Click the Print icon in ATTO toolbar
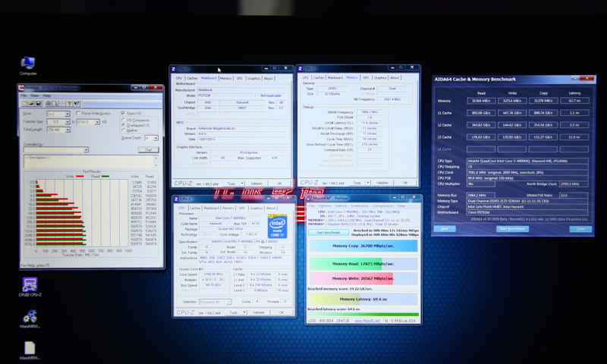Image resolution: width=607 pixels, height=364 pixels. (48, 103)
